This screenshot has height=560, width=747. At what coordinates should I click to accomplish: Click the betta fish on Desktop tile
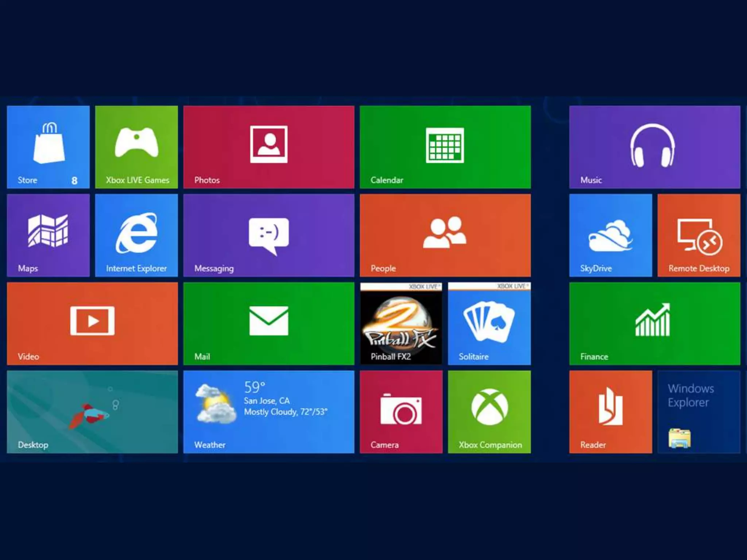pos(89,416)
